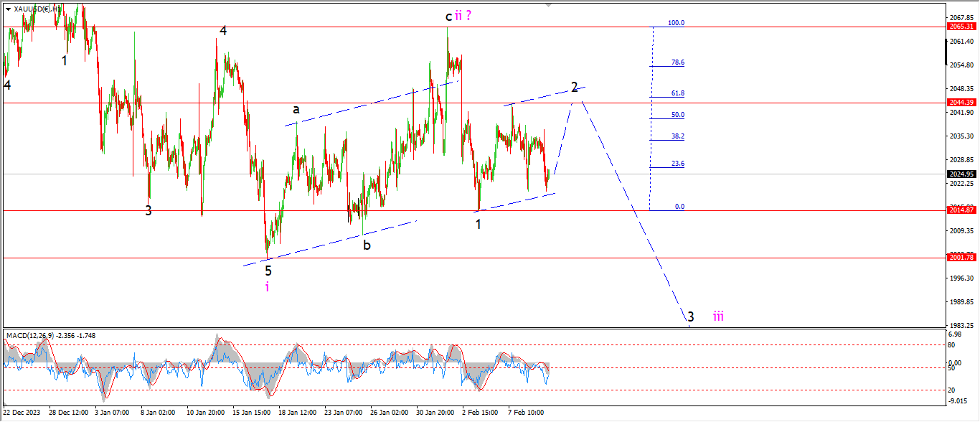This screenshot has height=422, width=980.
Task: Click the 2044.39 red price tag
Action: click(960, 103)
